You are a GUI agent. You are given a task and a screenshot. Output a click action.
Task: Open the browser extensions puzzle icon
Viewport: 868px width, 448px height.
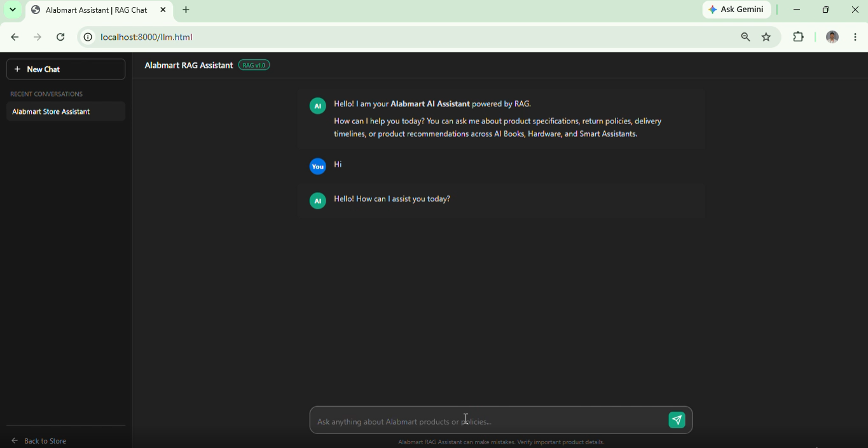coord(799,37)
